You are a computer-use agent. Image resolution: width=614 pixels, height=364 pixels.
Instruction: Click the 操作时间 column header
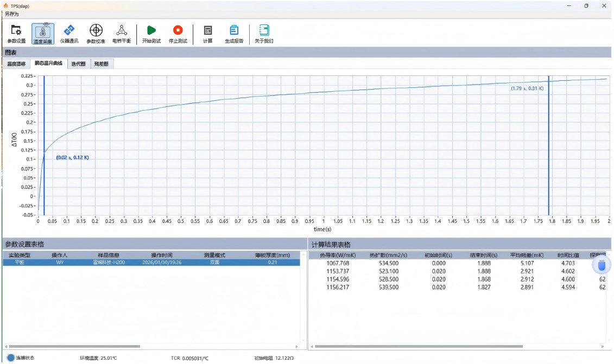(162, 255)
